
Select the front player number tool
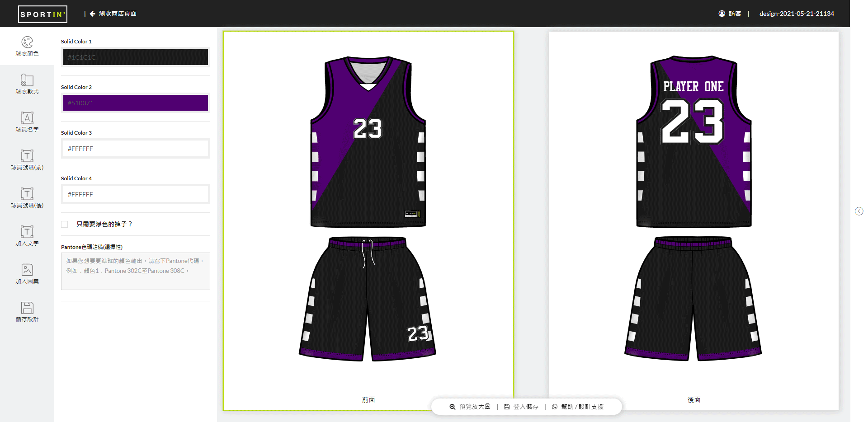[x=27, y=156]
